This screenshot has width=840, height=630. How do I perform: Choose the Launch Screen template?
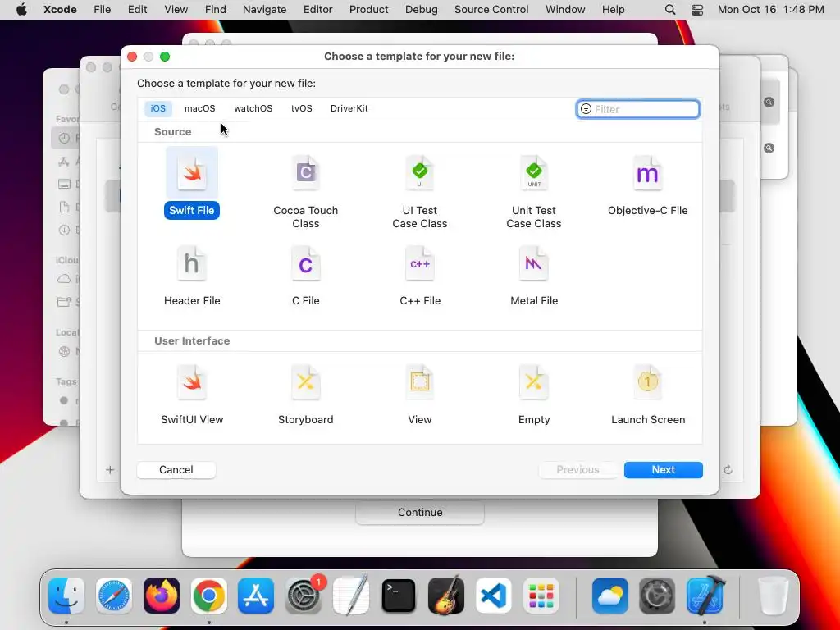[x=648, y=395]
